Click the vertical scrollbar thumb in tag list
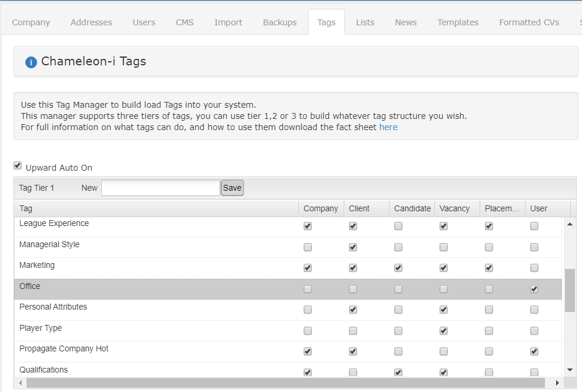 [570, 291]
